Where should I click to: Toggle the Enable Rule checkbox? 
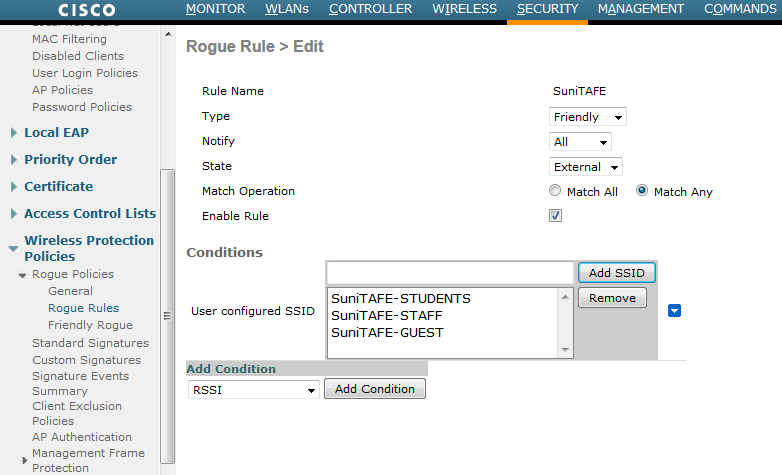click(x=556, y=215)
